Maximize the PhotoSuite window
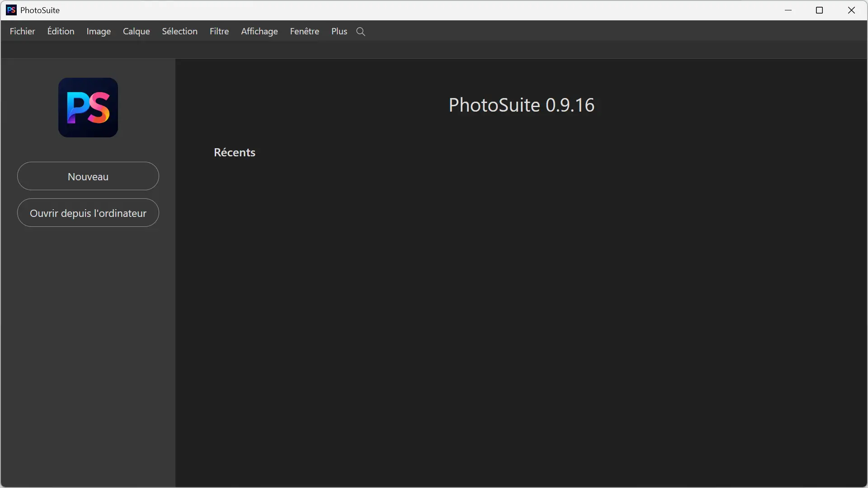The width and height of the screenshot is (868, 488). [x=819, y=10]
